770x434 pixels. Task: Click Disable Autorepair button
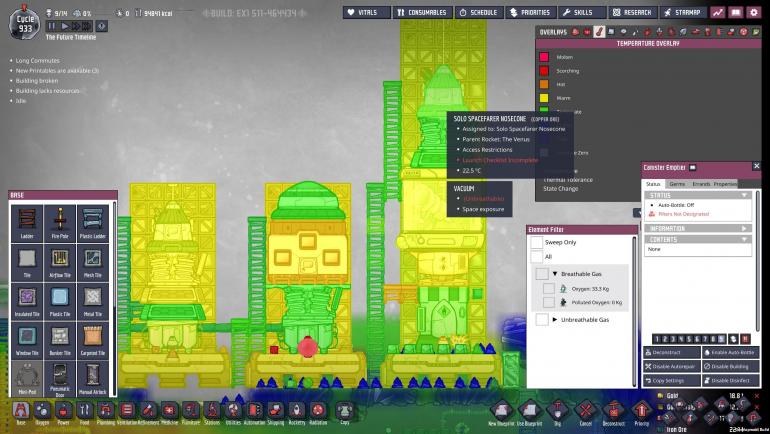[x=672, y=366]
